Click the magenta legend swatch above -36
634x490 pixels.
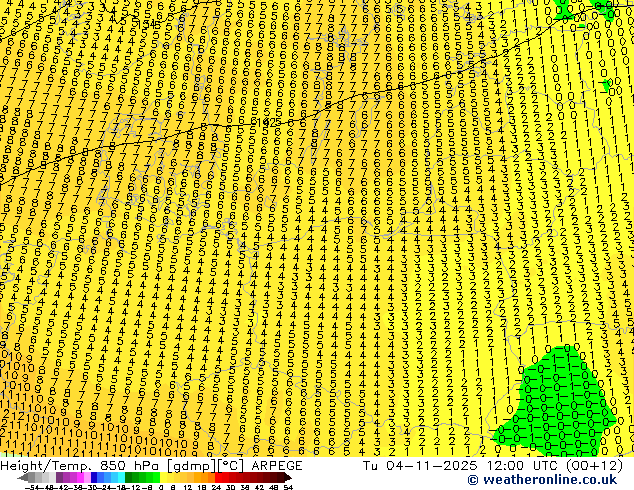click(x=80, y=477)
